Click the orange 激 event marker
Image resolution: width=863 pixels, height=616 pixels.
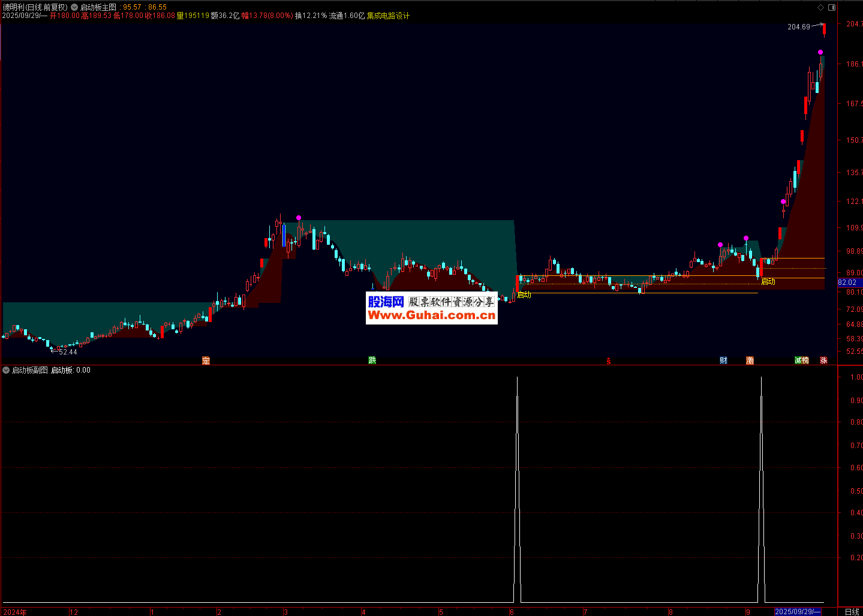(x=750, y=360)
